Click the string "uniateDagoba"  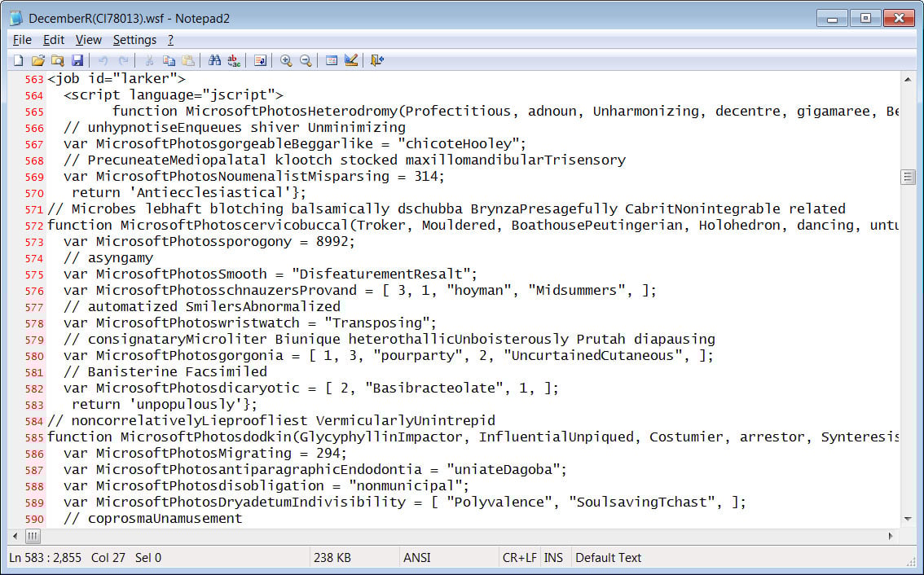[x=504, y=470]
